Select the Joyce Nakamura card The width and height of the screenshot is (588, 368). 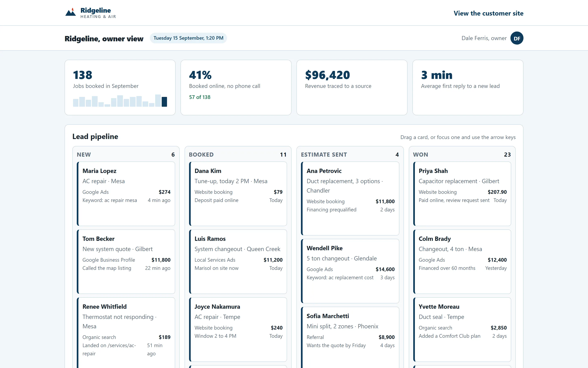[x=238, y=330]
